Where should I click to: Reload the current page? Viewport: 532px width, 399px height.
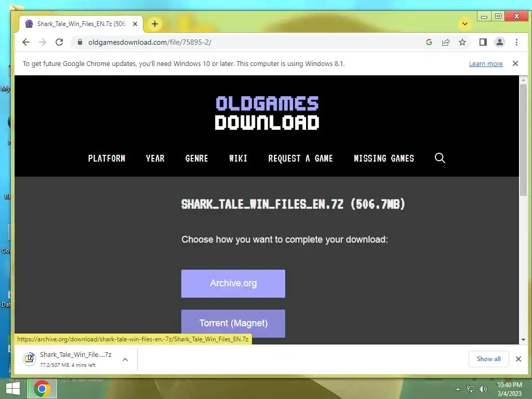coord(59,42)
